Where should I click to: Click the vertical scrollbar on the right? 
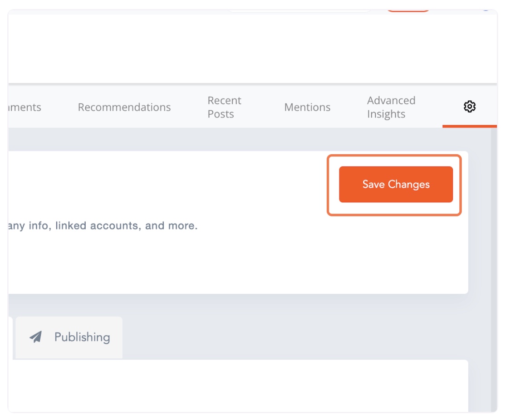click(x=494, y=270)
